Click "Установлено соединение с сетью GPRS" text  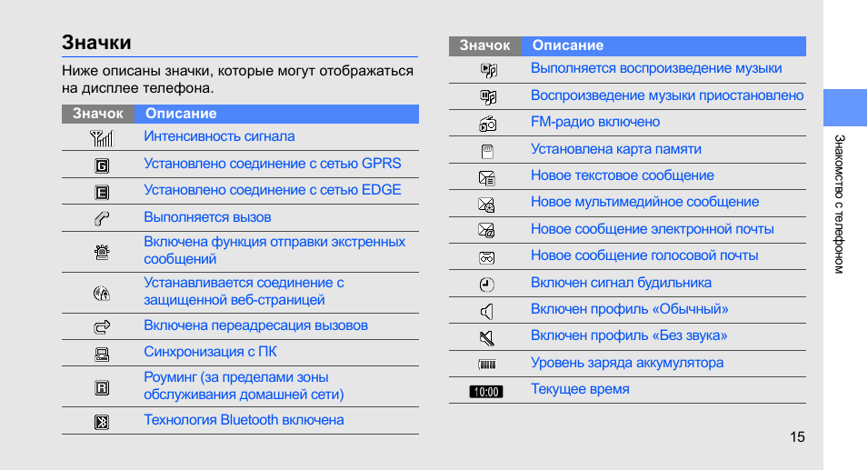[273, 164]
